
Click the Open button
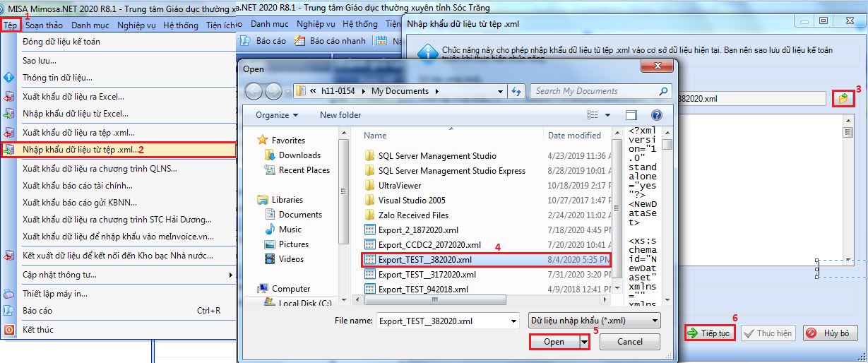[x=554, y=342]
